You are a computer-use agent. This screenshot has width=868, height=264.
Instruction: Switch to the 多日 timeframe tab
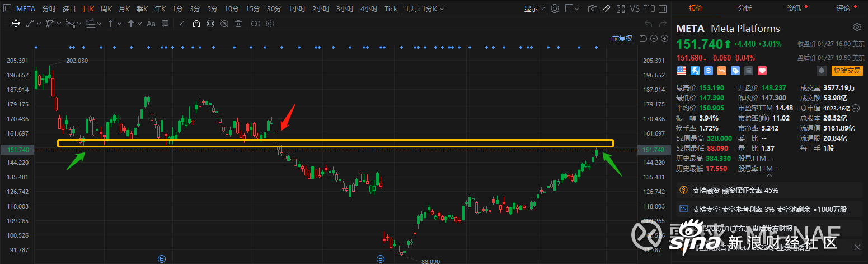tap(69, 8)
